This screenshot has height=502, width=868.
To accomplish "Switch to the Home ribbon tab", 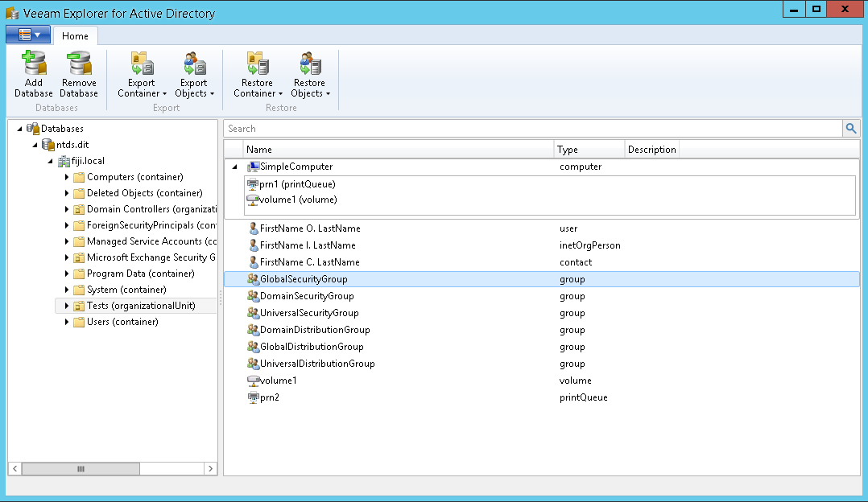I will [x=75, y=35].
